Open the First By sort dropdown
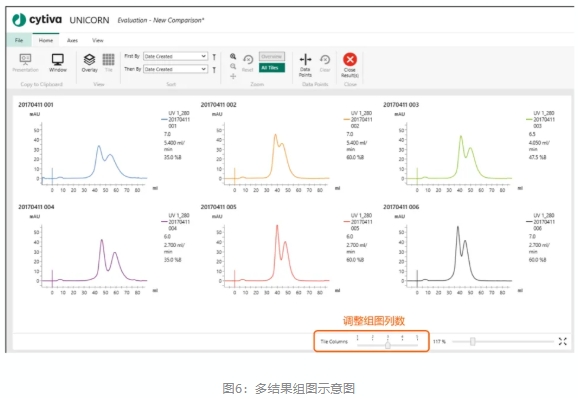 [x=175, y=56]
